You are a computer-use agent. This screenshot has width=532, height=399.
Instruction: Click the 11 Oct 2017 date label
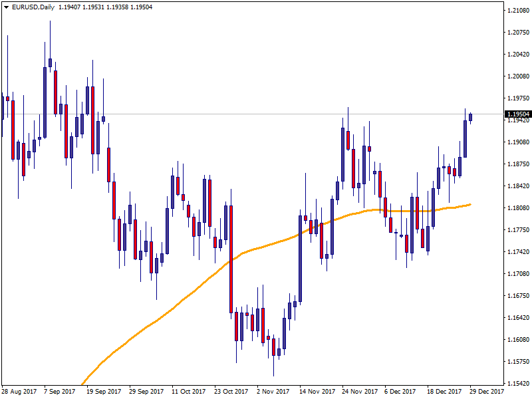(x=188, y=392)
